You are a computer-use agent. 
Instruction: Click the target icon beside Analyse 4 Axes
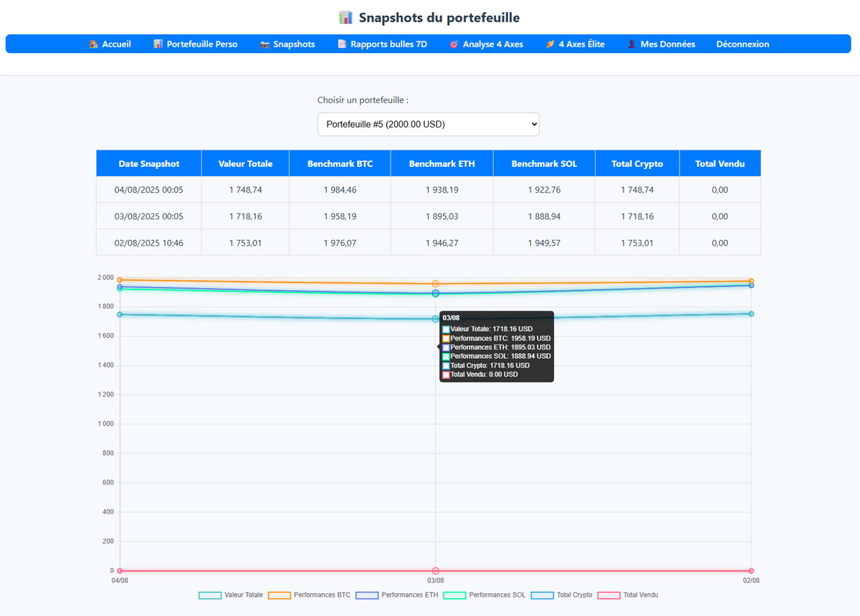coord(454,44)
